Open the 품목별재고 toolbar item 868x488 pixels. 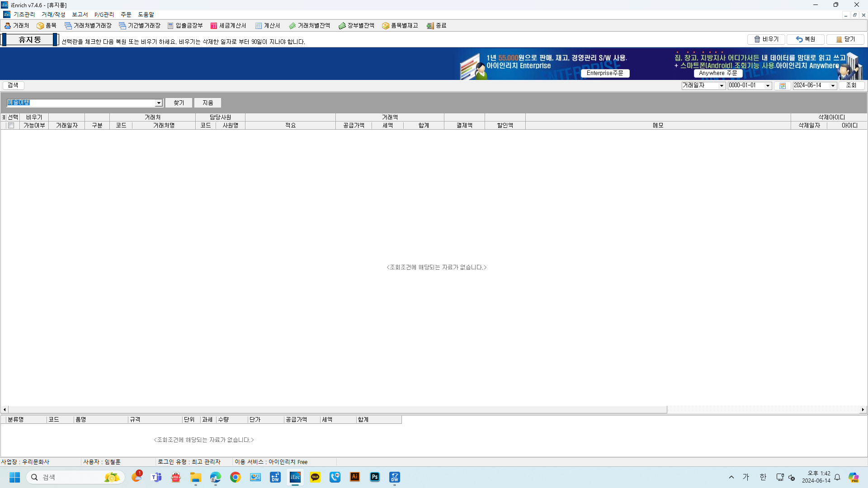(400, 26)
